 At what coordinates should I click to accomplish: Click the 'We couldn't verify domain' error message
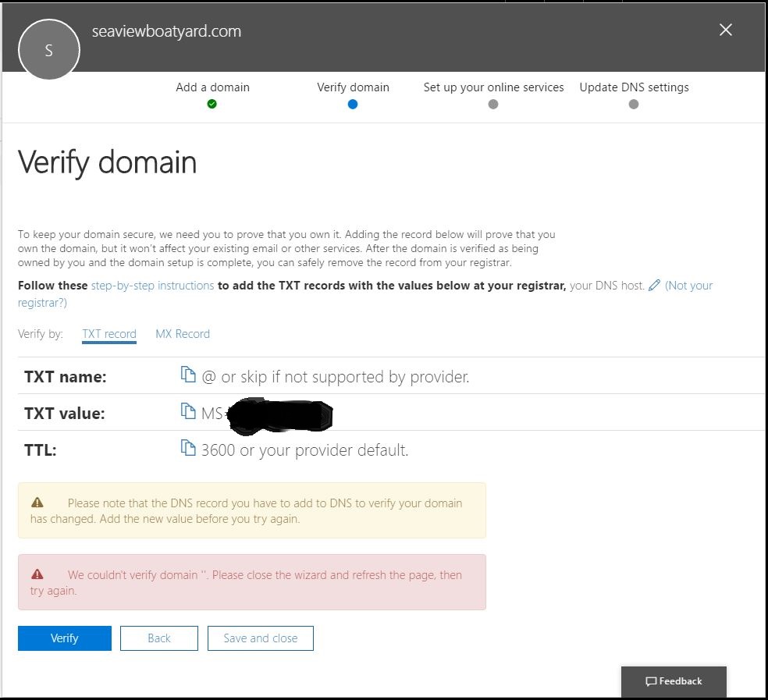pyautogui.click(x=252, y=582)
